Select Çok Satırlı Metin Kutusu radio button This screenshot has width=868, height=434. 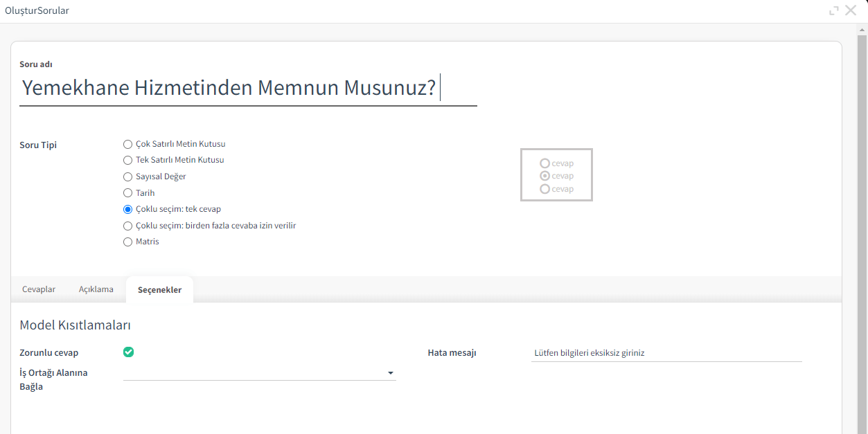coord(127,144)
